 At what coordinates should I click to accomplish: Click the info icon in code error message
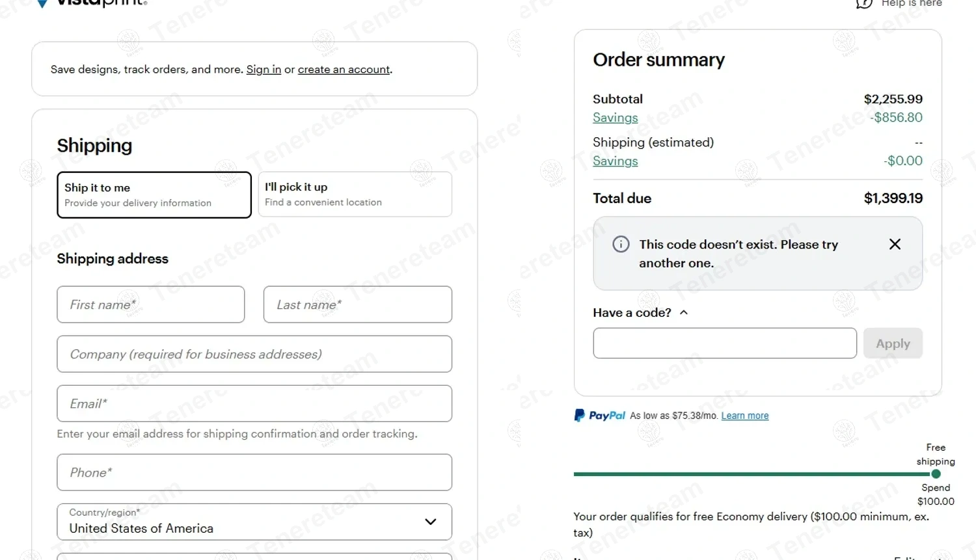click(621, 245)
